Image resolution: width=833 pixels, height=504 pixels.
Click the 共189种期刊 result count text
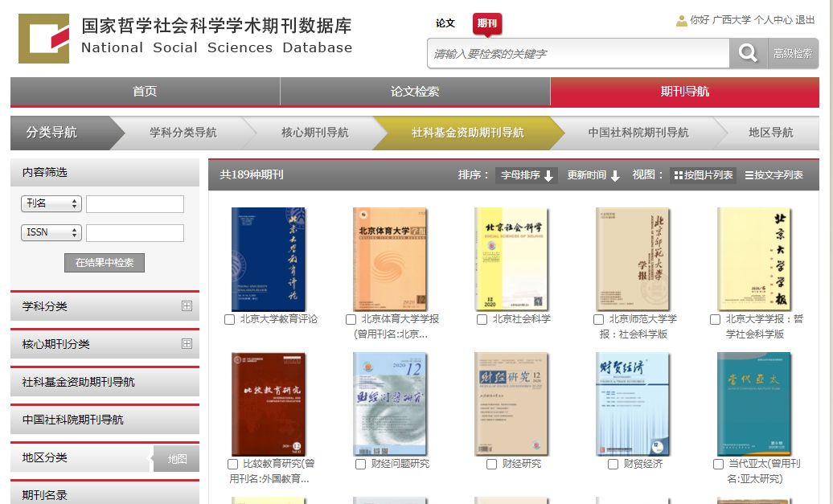[252, 174]
